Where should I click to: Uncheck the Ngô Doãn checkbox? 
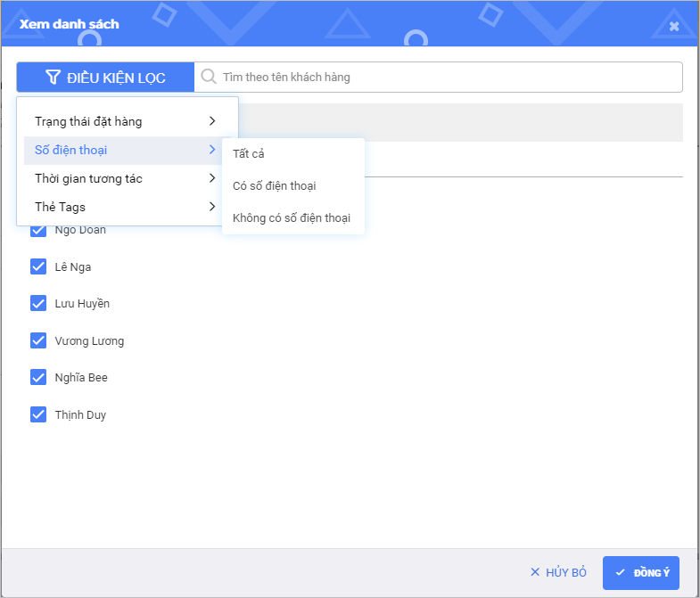pos(38,230)
